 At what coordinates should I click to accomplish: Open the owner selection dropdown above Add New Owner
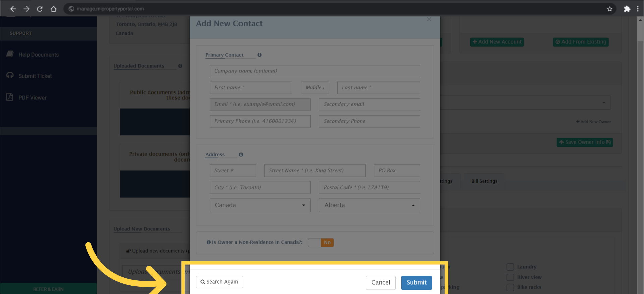(x=604, y=102)
